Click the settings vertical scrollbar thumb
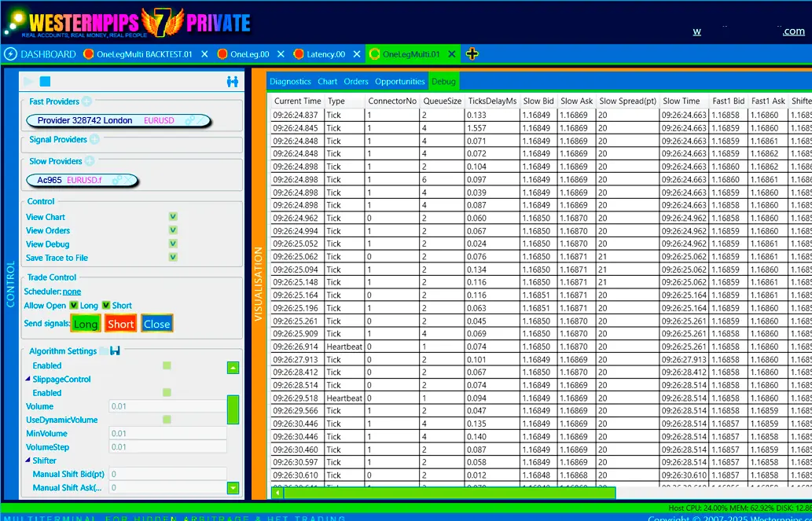Screen dimensions: 812x521 (233, 409)
